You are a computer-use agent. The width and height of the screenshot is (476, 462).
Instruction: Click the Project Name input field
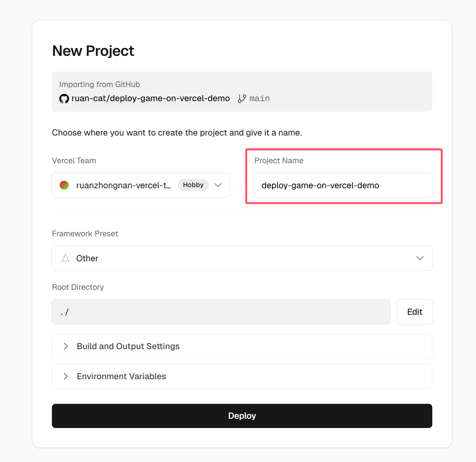(343, 185)
